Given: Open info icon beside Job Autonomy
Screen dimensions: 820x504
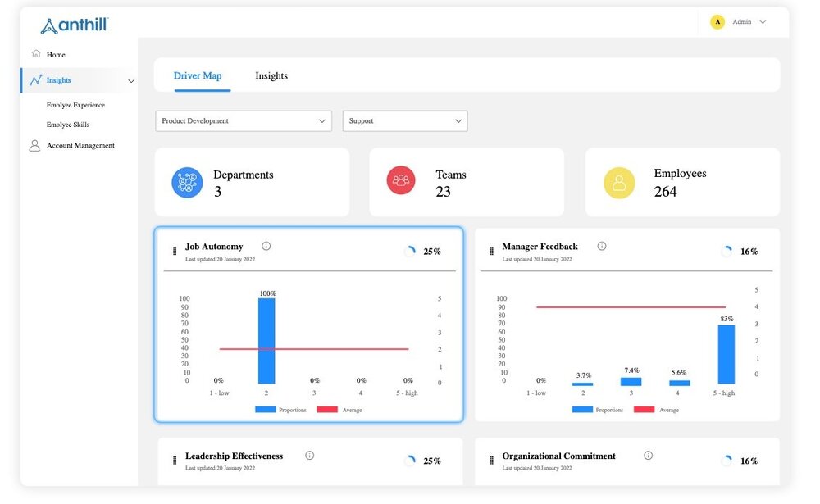Looking at the screenshot, I should [x=266, y=246].
